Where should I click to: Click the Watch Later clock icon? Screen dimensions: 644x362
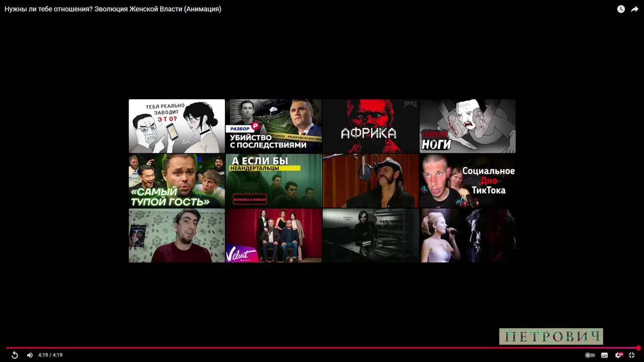621,9
